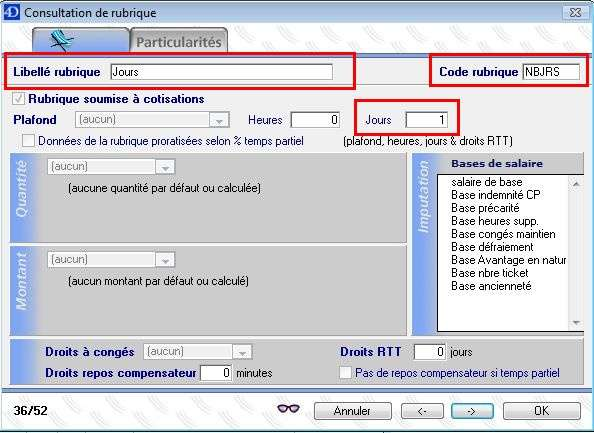Click the Code rubrique field

coord(551,72)
